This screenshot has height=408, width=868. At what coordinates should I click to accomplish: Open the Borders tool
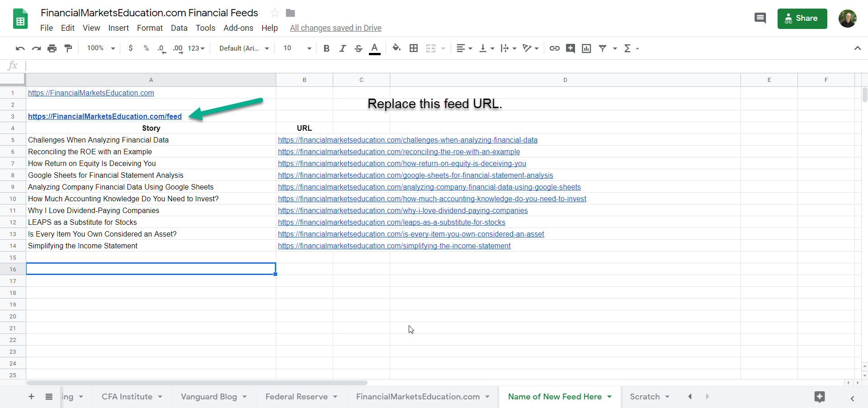[414, 48]
